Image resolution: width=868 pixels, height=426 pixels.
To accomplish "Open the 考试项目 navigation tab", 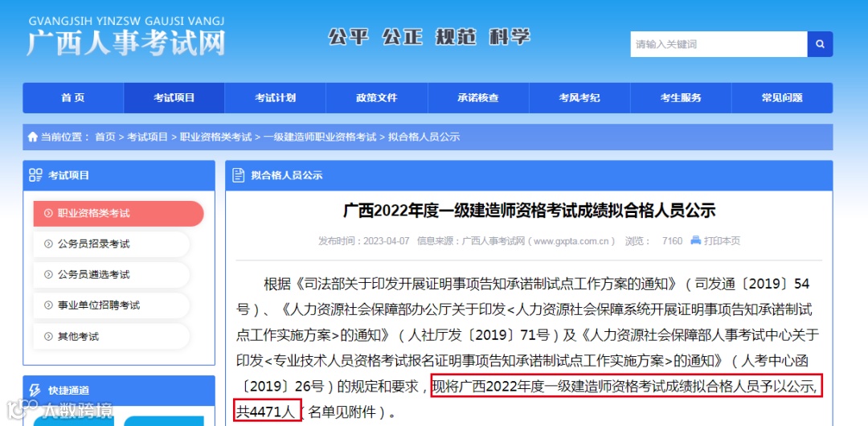I will pos(174,98).
